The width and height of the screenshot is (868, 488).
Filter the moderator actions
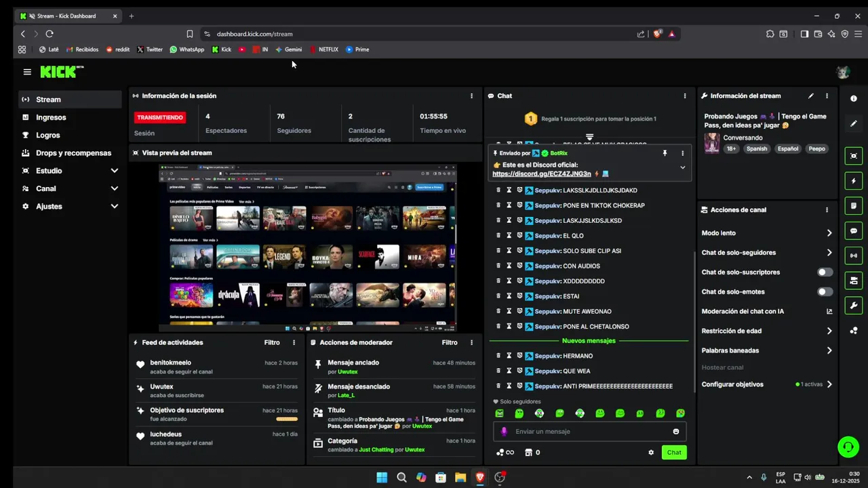tap(450, 343)
